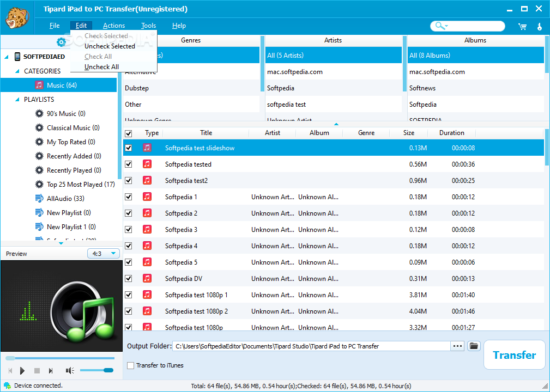Open the Actions menu

[114, 26]
